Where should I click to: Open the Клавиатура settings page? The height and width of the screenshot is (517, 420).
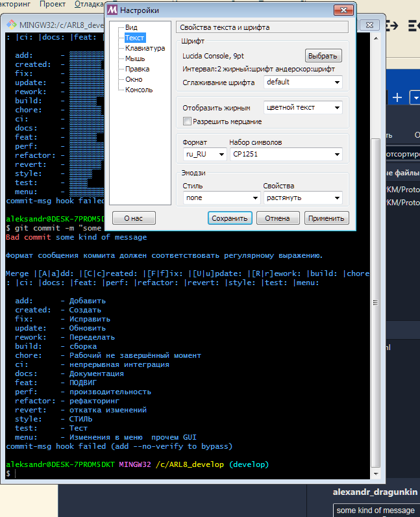click(x=145, y=48)
